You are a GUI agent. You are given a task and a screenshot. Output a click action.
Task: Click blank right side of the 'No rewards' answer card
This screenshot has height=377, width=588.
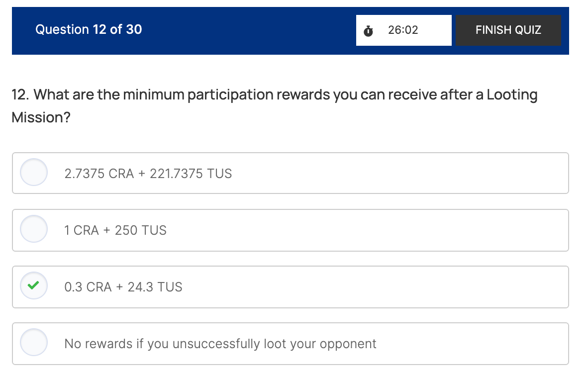point(473,343)
